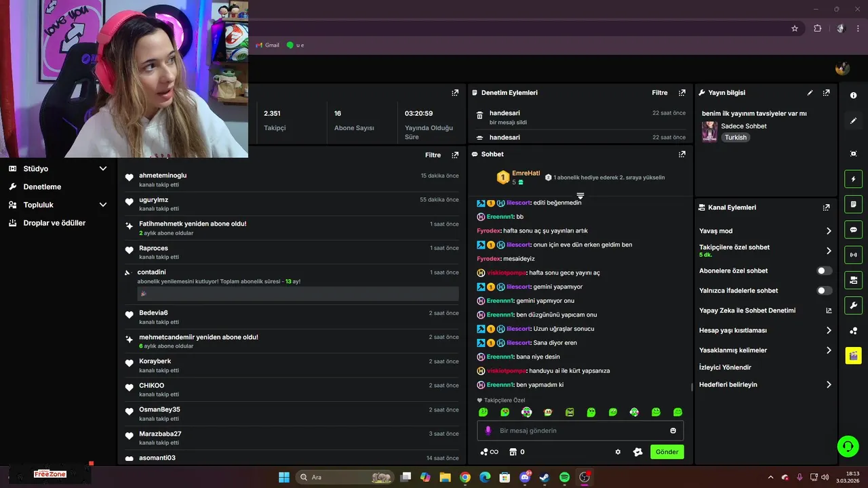Click the ahmeteminoglu follow activity row
The image size is (868, 488).
[x=292, y=180]
